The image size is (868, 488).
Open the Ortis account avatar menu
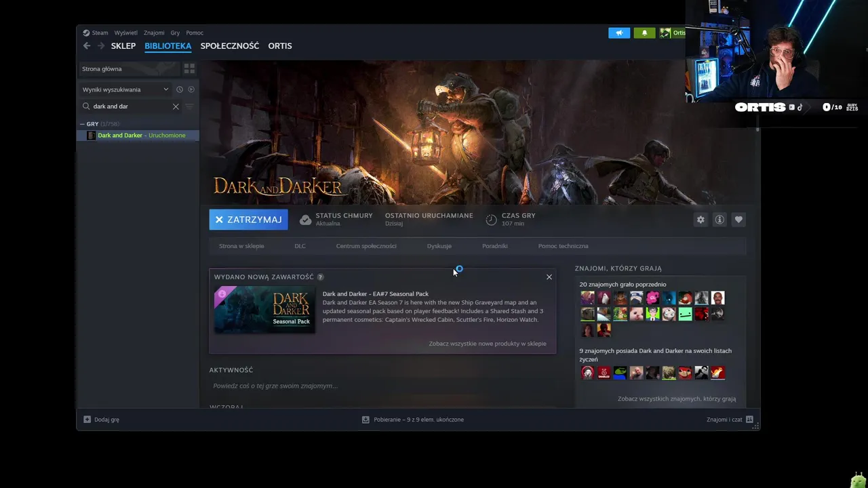tap(665, 33)
